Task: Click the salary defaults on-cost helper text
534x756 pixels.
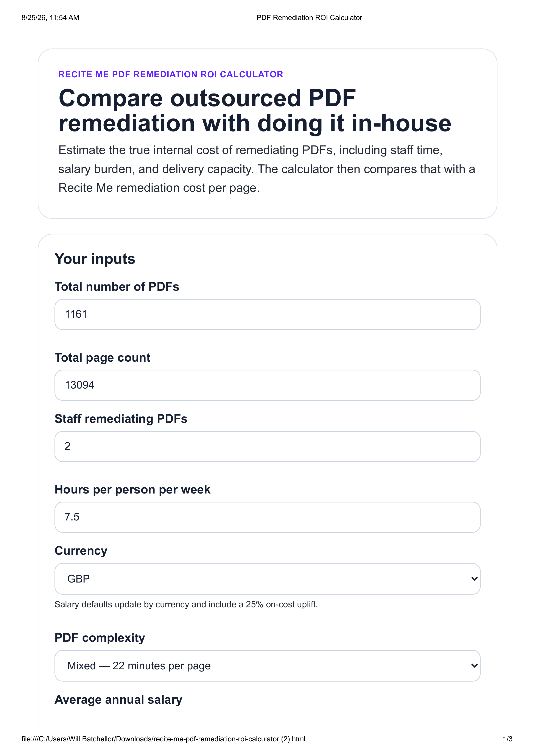Action: [186, 604]
